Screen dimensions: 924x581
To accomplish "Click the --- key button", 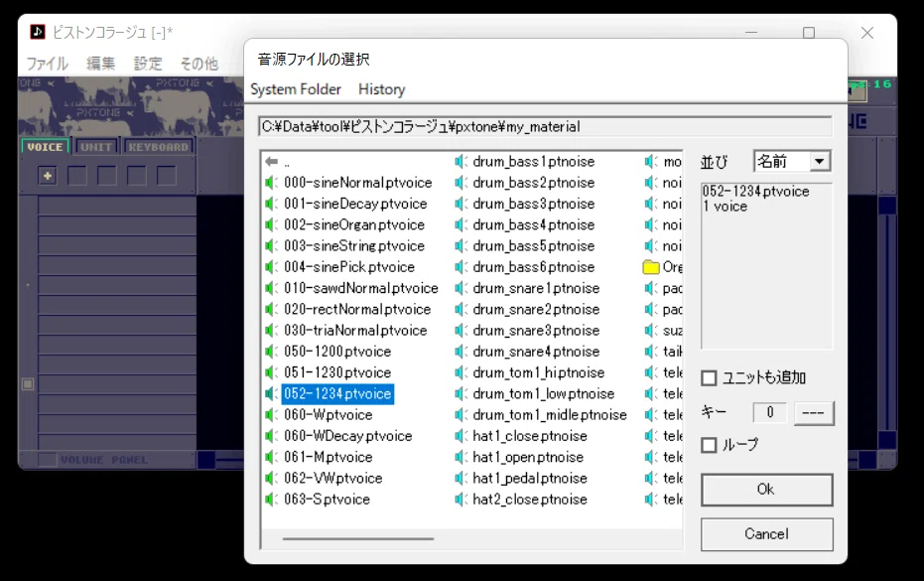I will (x=813, y=413).
